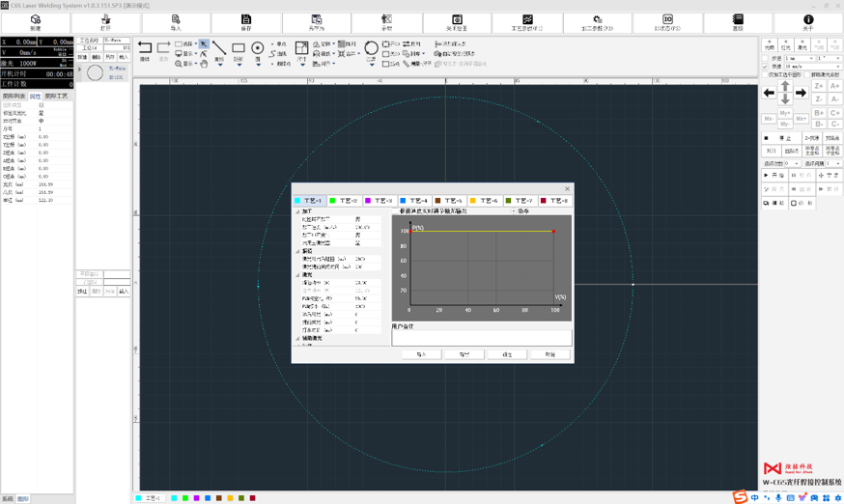Click the user notes text field

point(481,338)
